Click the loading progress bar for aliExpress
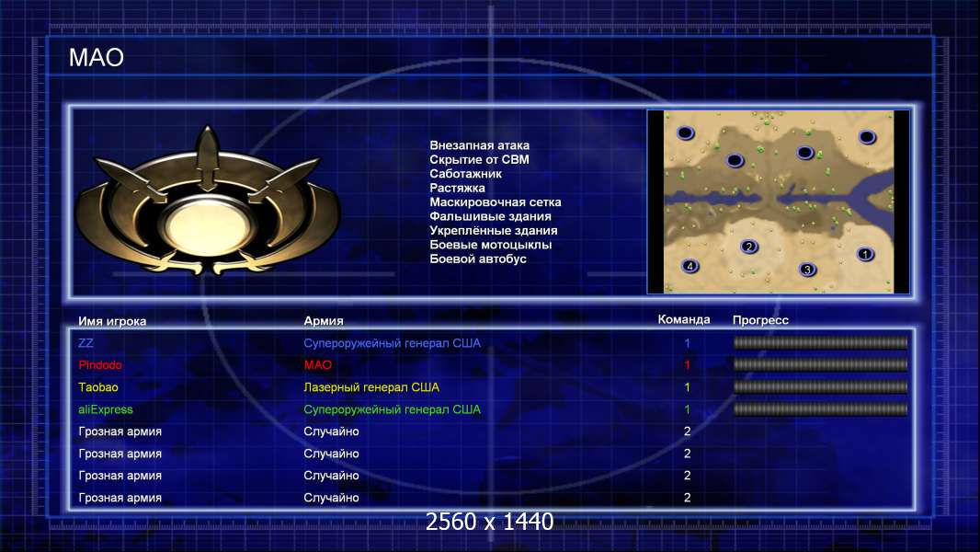This screenshot has height=552, width=980. 820,409
